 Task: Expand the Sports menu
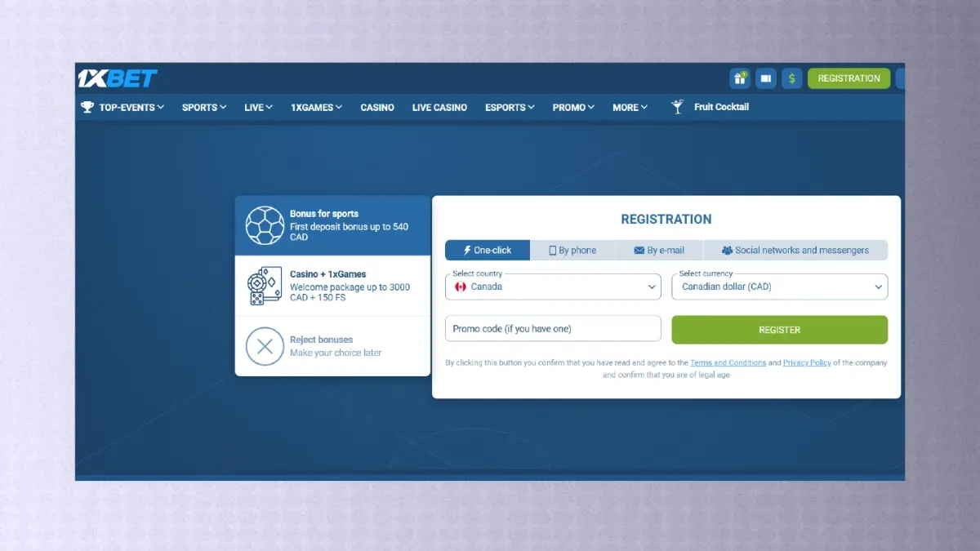coord(204,107)
